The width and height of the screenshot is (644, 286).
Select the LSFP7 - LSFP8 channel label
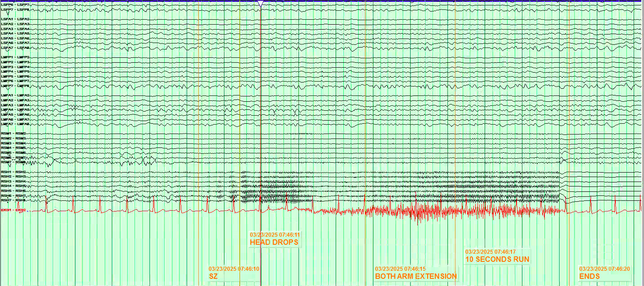15,9
